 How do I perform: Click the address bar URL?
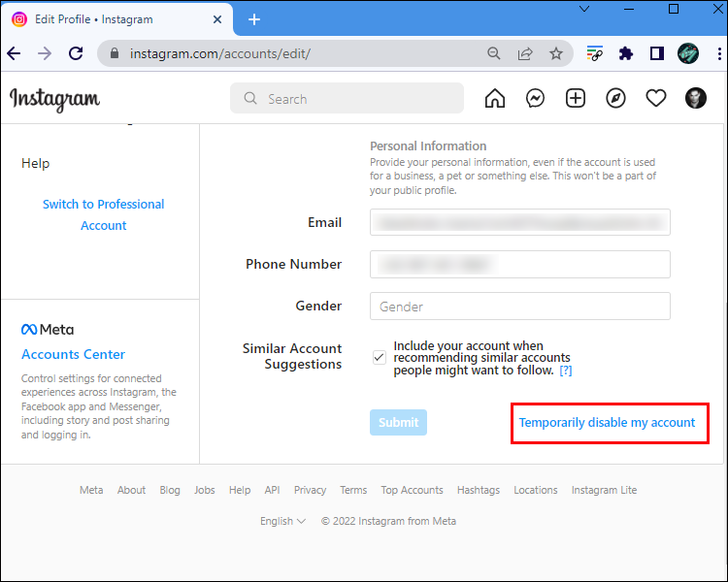click(x=220, y=54)
